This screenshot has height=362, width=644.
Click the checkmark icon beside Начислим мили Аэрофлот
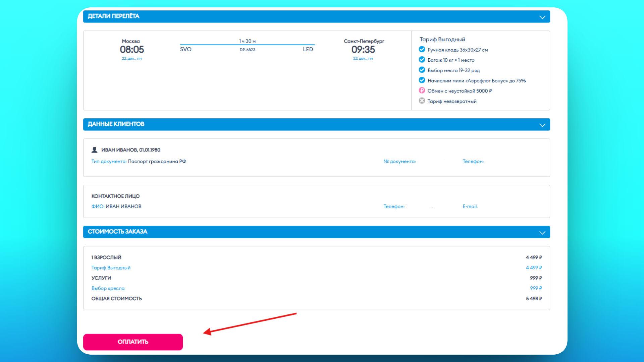coord(422,80)
